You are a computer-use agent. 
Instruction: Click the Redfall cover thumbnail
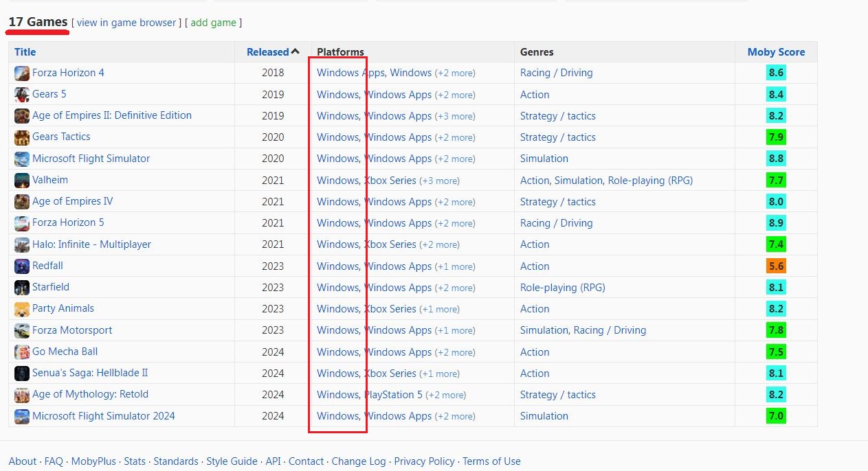click(x=22, y=266)
